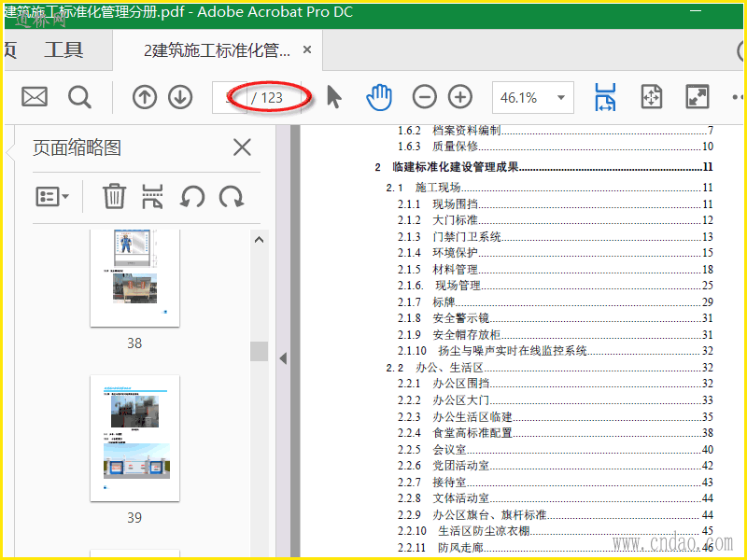Select page 39 thumbnail
This screenshot has width=747, height=560.
click(x=134, y=438)
